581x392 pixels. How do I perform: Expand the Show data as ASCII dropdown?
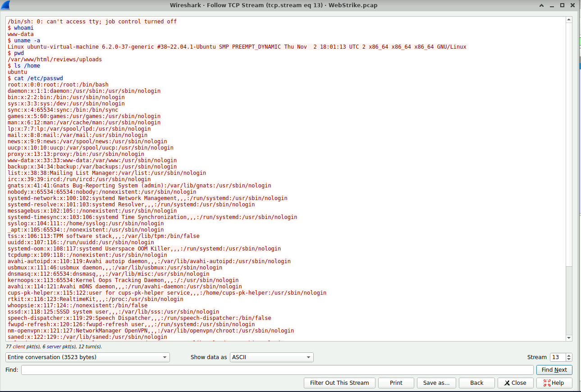tap(271, 357)
